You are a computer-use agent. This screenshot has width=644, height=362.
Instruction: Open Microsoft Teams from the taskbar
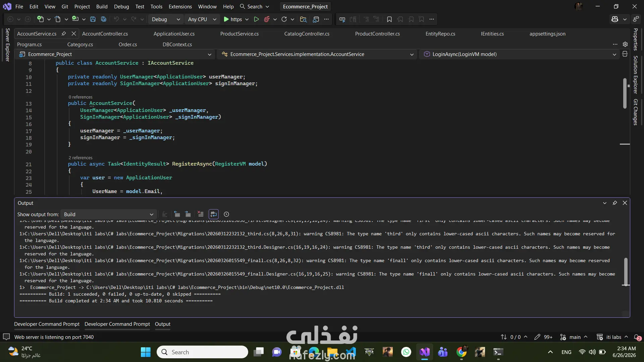[x=443, y=352]
